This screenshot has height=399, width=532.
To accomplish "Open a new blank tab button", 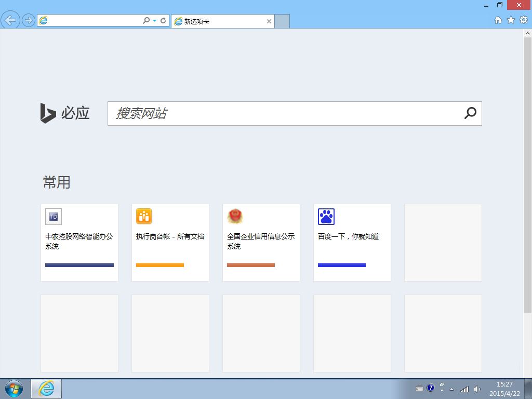I will coord(282,21).
